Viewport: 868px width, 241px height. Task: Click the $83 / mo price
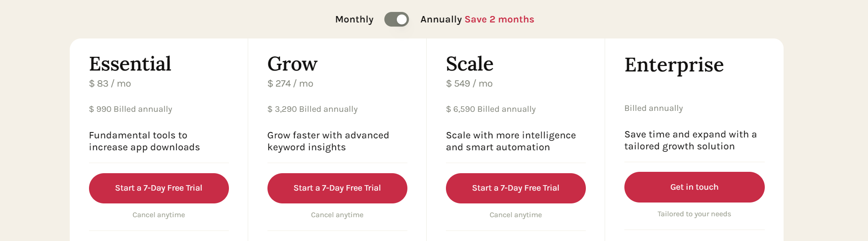click(110, 83)
